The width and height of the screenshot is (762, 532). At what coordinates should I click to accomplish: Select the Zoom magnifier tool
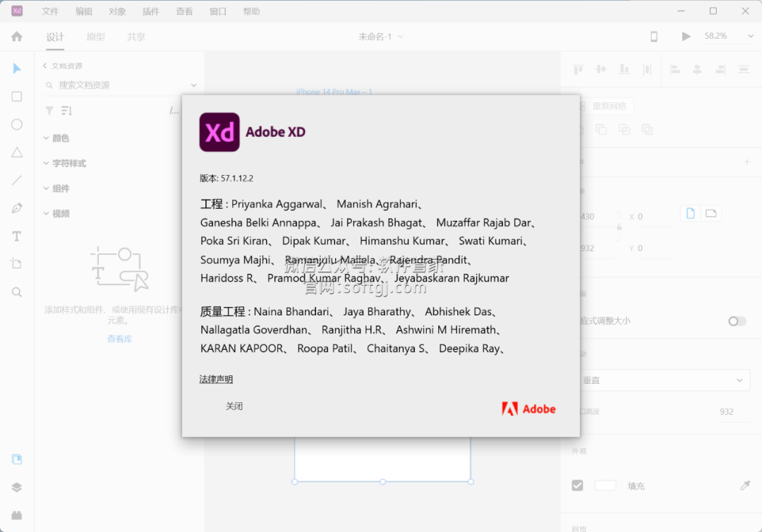point(17,292)
